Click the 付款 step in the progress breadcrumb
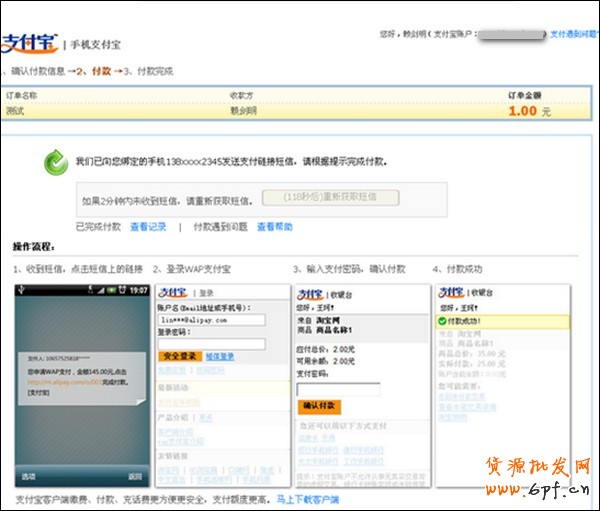The height and width of the screenshot is (511, 600). click(100, 71)
